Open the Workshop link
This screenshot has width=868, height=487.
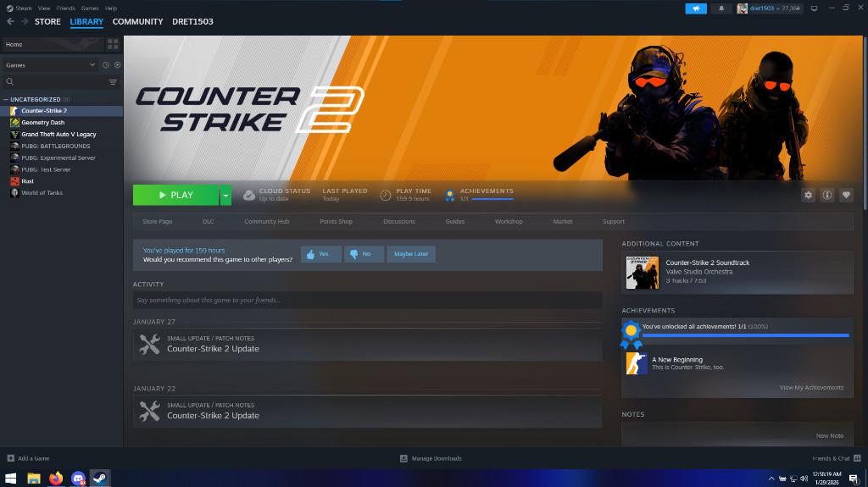509,221
